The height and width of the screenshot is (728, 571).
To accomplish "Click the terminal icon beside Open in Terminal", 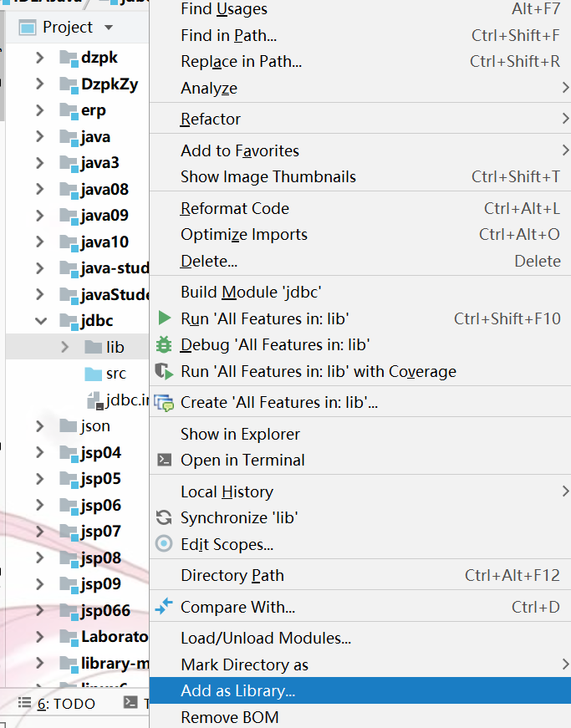I will point(165,460).
